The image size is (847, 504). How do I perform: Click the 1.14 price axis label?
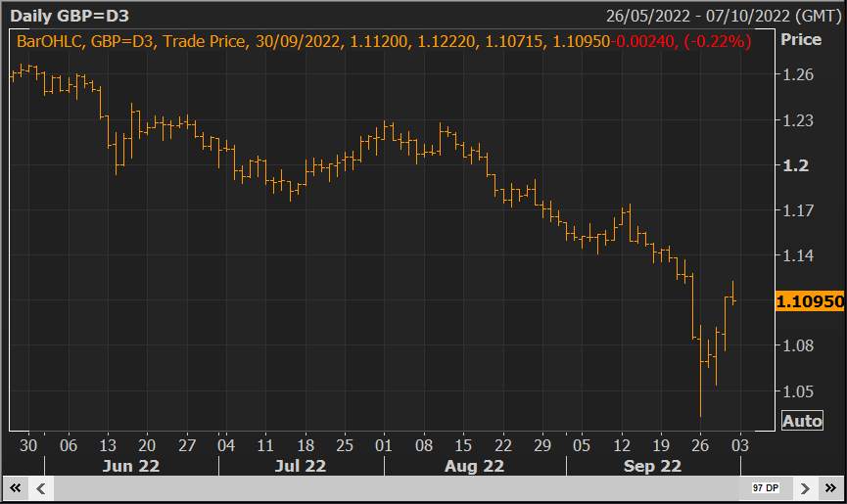click(x=798, y=255)
